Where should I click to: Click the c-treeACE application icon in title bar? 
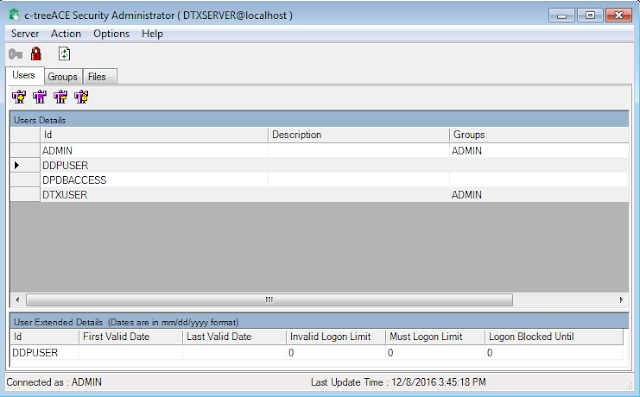click(x=14, y=16)
